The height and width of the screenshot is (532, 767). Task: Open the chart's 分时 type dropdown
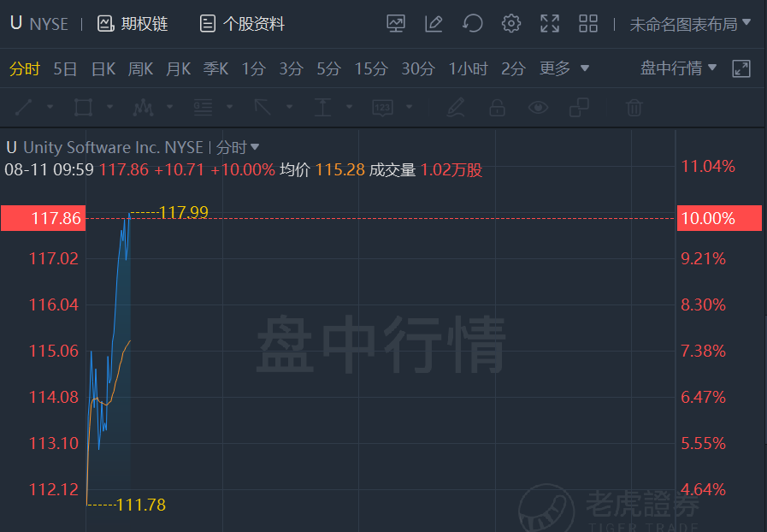(238, 147)
